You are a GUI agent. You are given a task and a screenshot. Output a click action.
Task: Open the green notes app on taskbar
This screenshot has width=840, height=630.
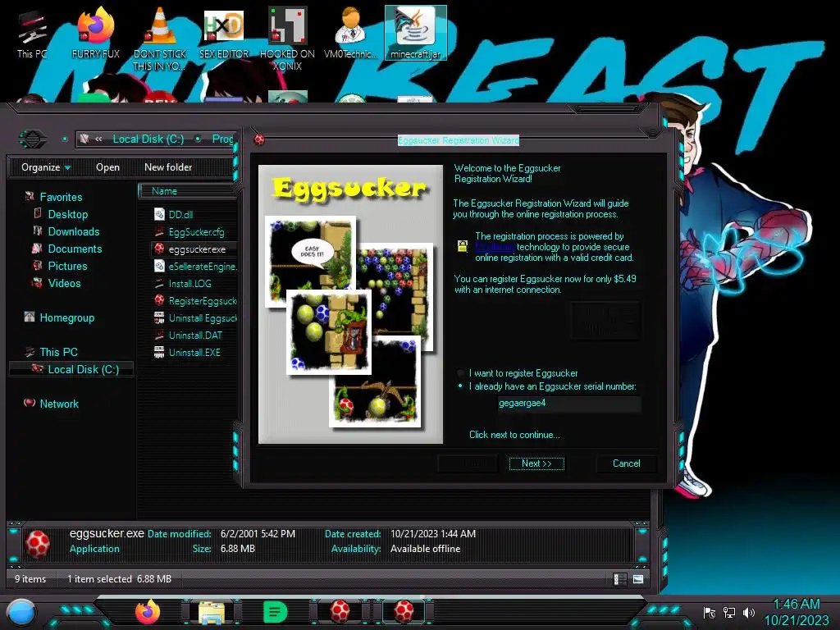pyautogui.click(x=276, y=612)
